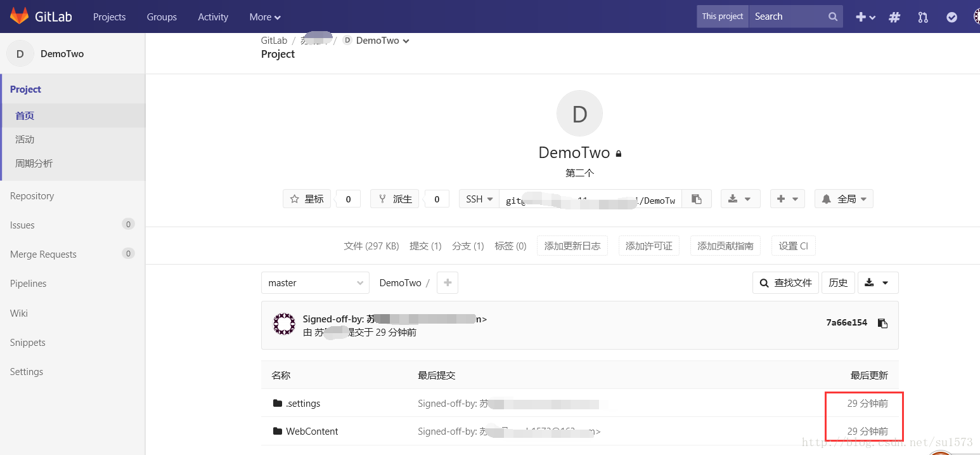Add new file with plus button beside DemoTwo path
Image resolution: width=980 pixels, height=455 pixels.
(x=448, y=282)
